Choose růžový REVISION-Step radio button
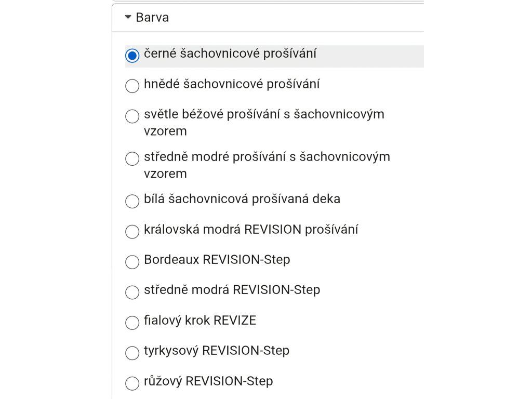Screen dimensions: 532x399 point(132,383)
